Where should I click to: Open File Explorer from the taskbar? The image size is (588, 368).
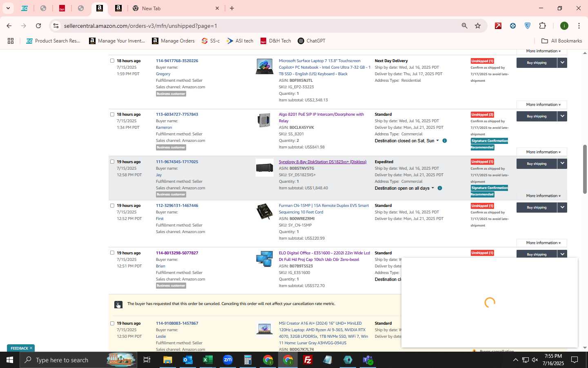tap(167, 360)
